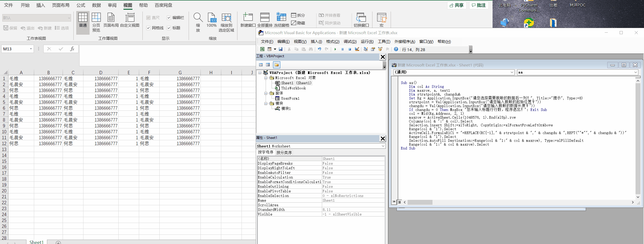Click the blue Help question mark icon
Screen dimensions: 644x244
pyautogui.click(x=396, y=49)
